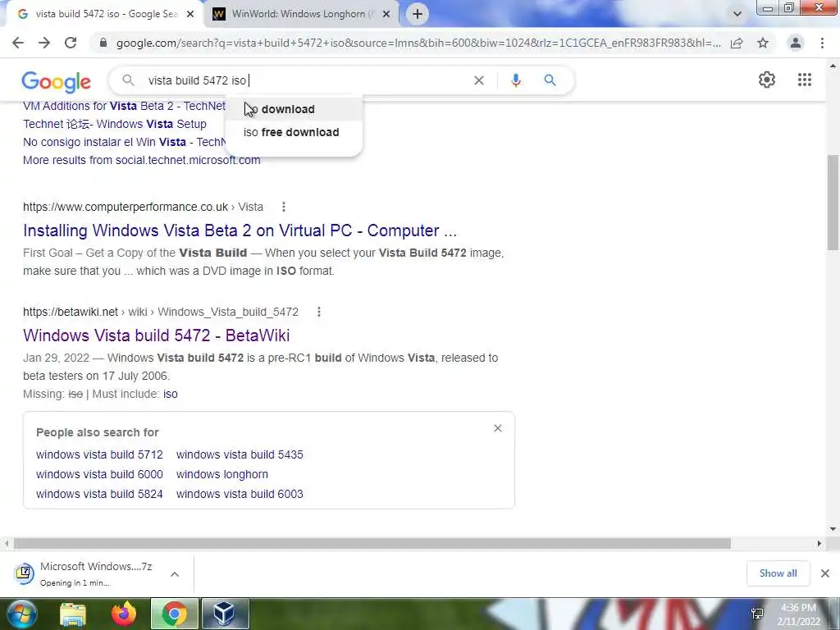Click the taskbar clock showing 4:36 PM
The width and height of the screenshot is (840, 630).
point(798,614)
